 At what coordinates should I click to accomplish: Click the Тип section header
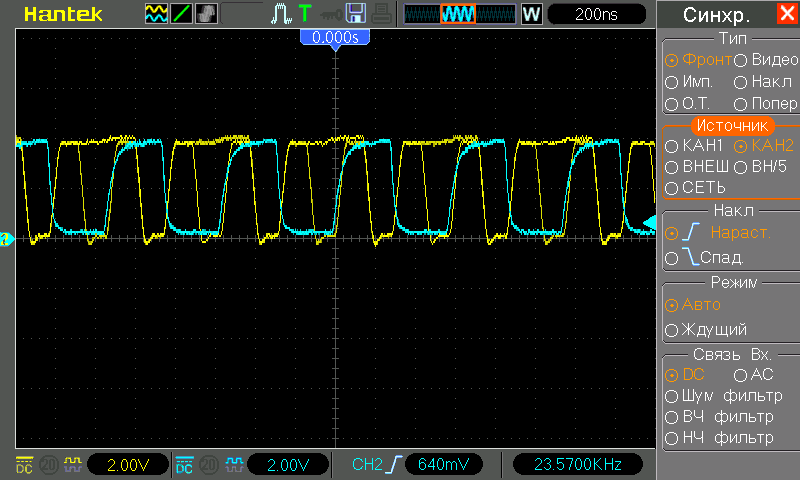(732, 38)
